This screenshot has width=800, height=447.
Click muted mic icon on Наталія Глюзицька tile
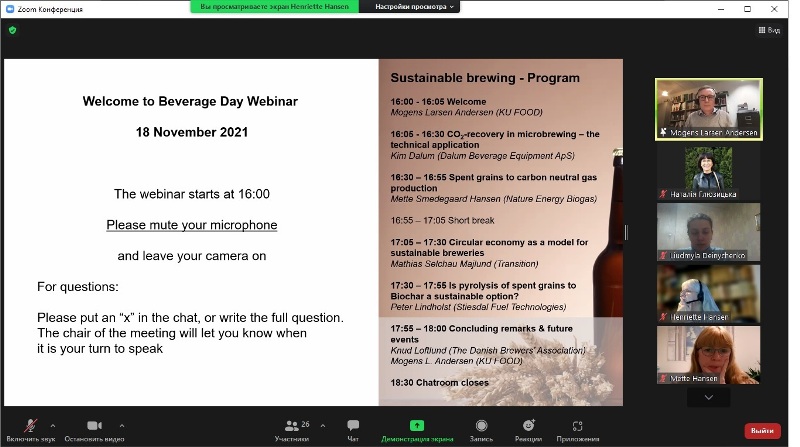(663, 194)
